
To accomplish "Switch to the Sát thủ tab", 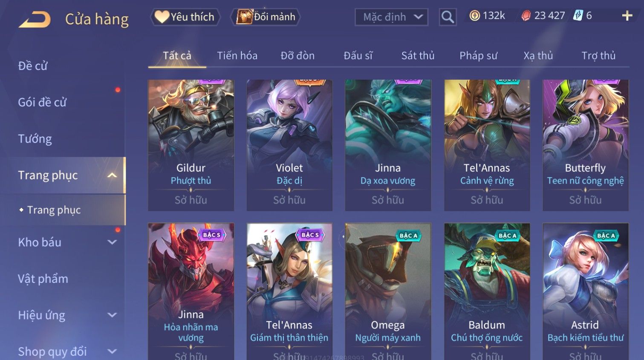I will point(418,56).
